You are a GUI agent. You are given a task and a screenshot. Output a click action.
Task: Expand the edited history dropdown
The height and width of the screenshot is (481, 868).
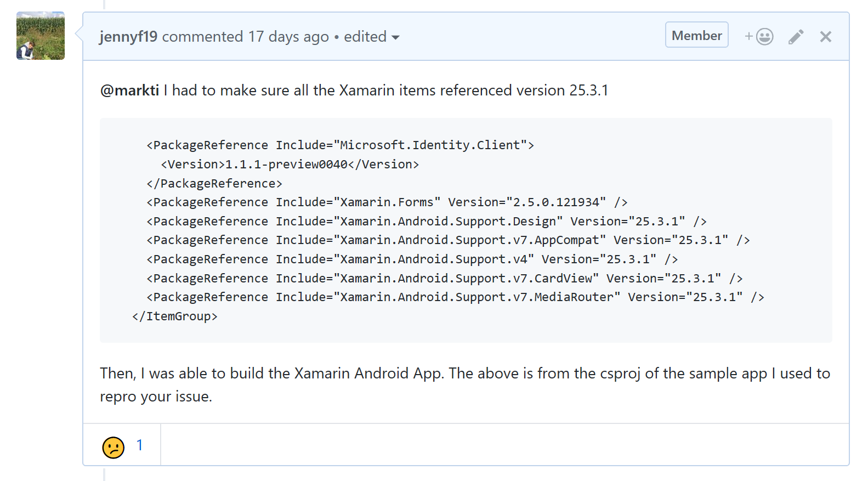[372, 37]
